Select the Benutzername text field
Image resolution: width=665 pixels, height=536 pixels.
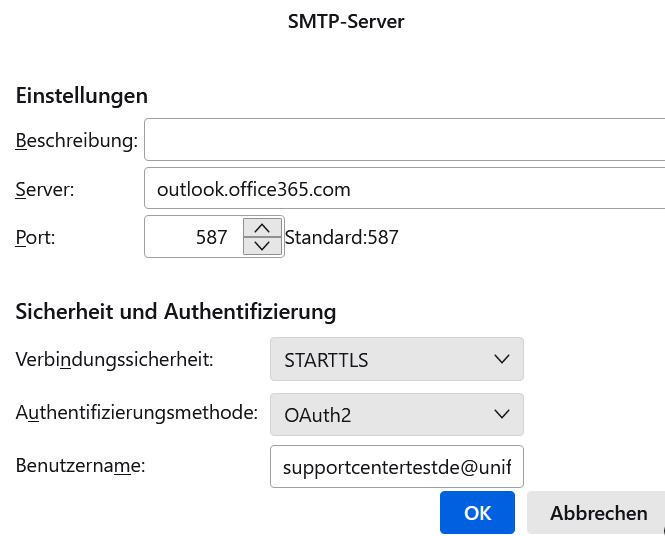click(x=397, y=467)
